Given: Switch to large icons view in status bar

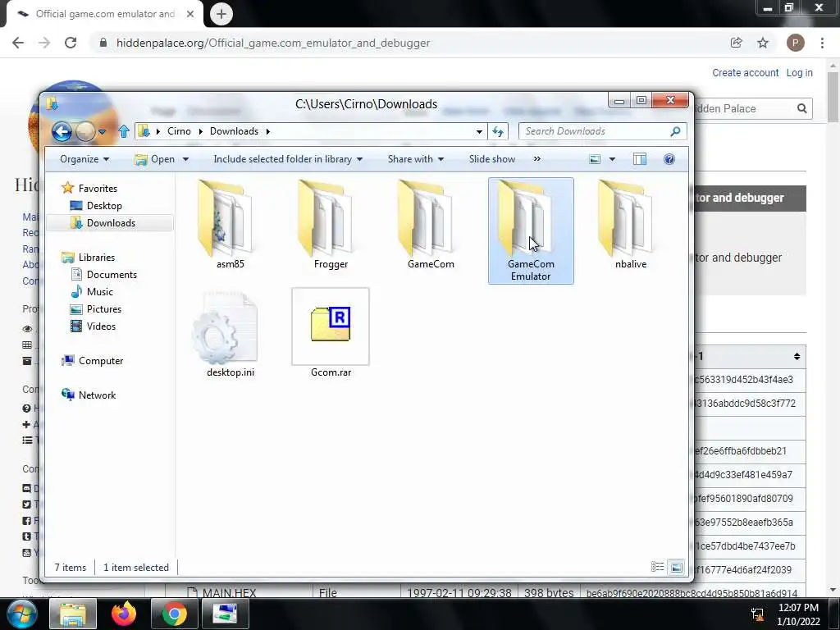Looking at the screenshot, I should (677, 567).
